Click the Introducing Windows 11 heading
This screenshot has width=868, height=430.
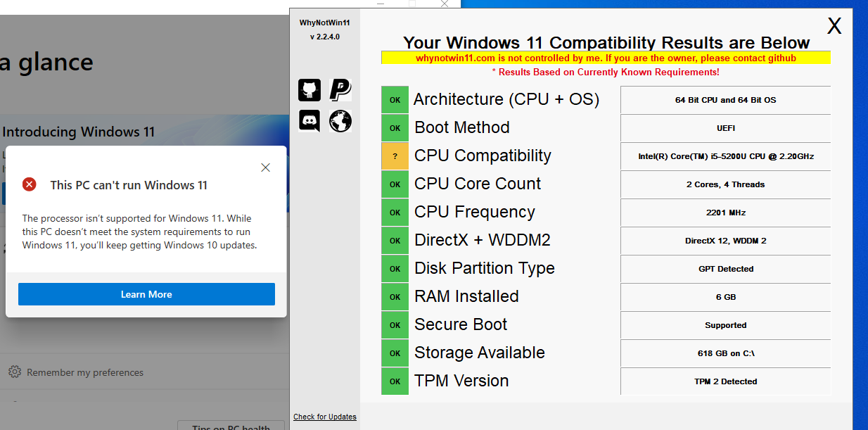[x=79, y=132]
